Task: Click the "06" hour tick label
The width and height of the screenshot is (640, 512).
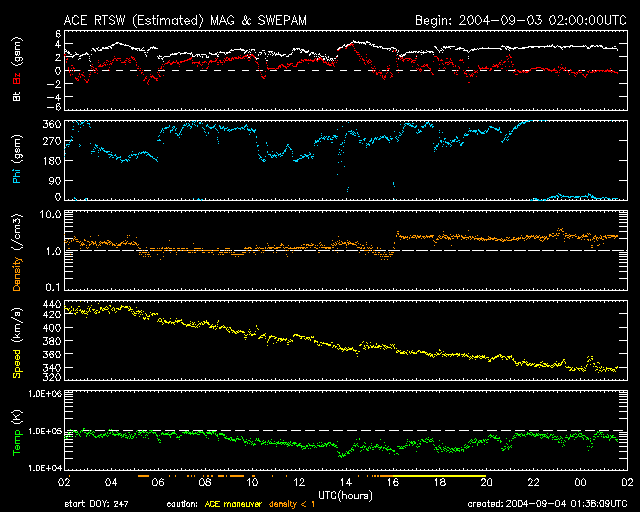Action: click(x=158, y=483)
